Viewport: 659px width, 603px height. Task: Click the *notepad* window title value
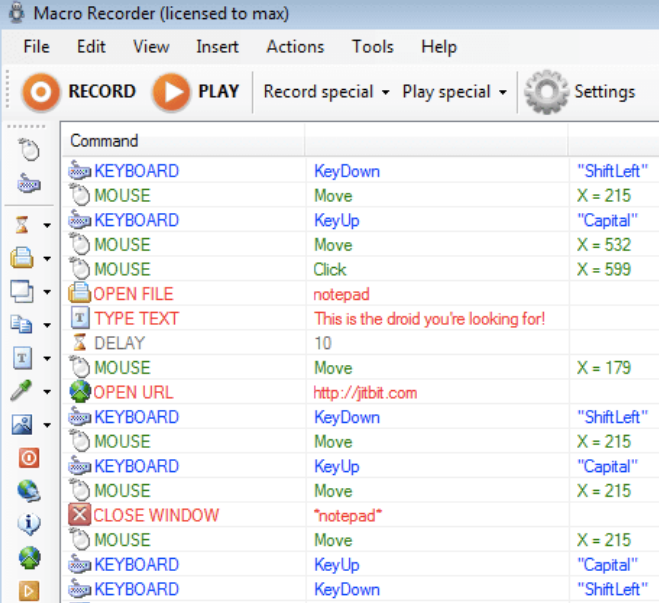pyautogui.click(x=348, y=516)
